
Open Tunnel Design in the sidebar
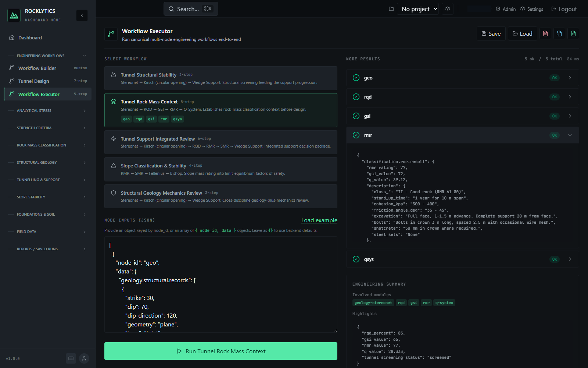click(x=48, y=81)
